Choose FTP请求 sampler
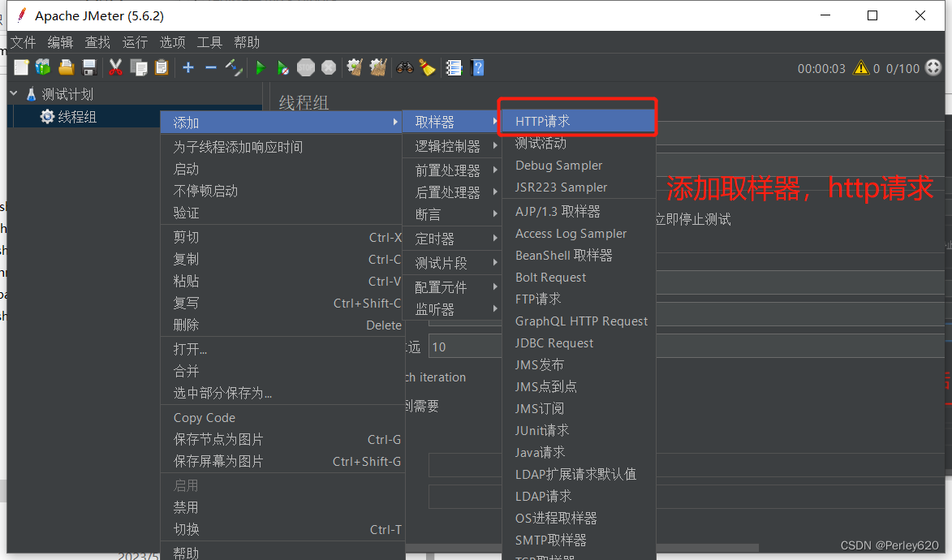The width and height of the screenshot is (952, 560). click(579, 299)
